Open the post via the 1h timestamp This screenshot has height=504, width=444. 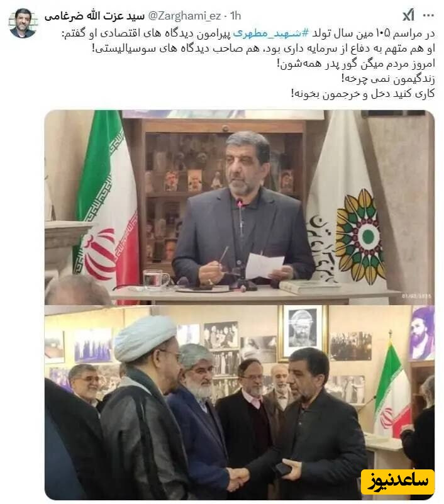point(236,16)
